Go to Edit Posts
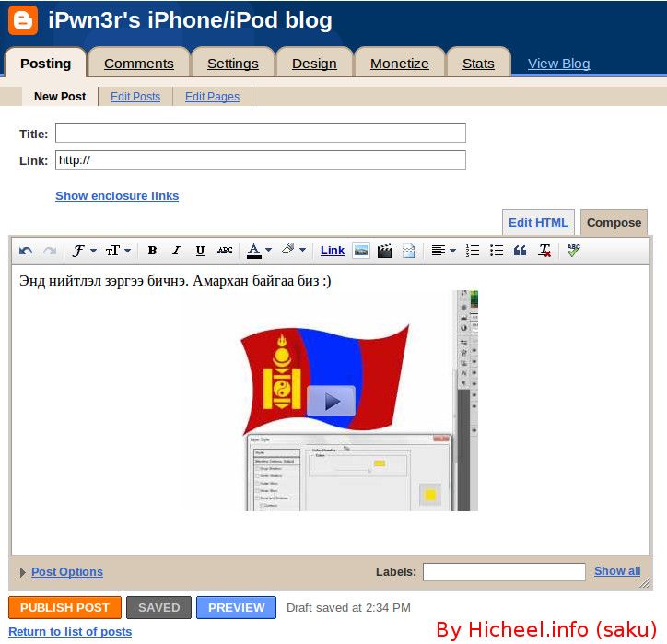Viewport: 667px width, 644px height. pyautogui.click(x=135, y=97)
